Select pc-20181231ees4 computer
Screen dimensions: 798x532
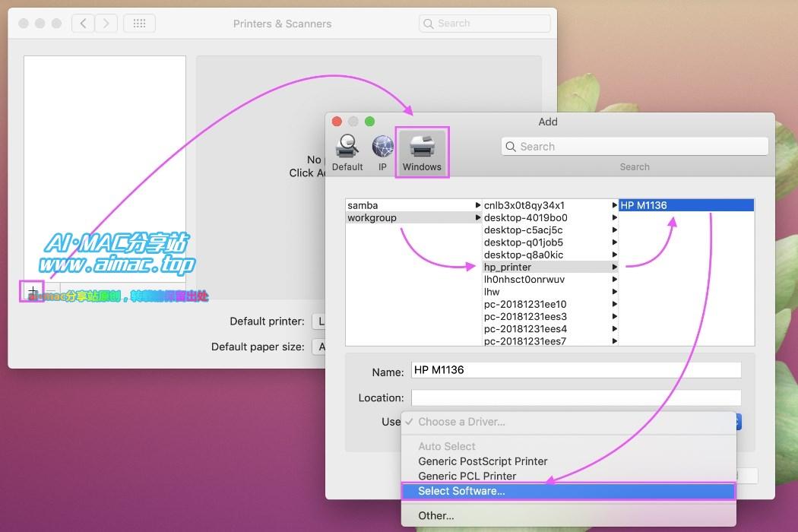pyautogui.click(x=549, y=329)
